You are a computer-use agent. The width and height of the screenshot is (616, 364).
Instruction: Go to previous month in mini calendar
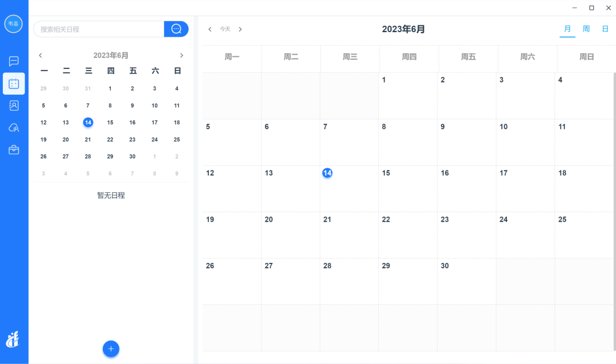(40, 56)
